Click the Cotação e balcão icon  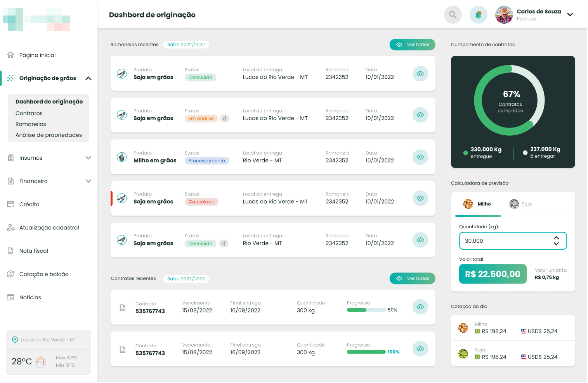click(10, 274)
